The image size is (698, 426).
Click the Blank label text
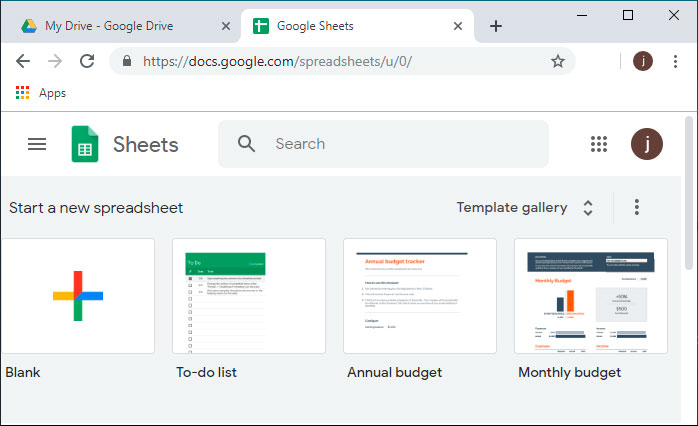coord(23,372)
